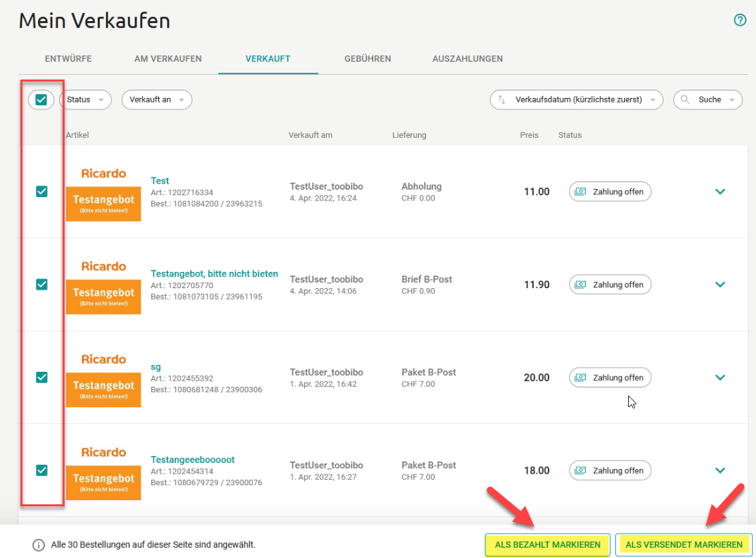
Task: Click the Verkauft am column header
Action: click(310, 135)
